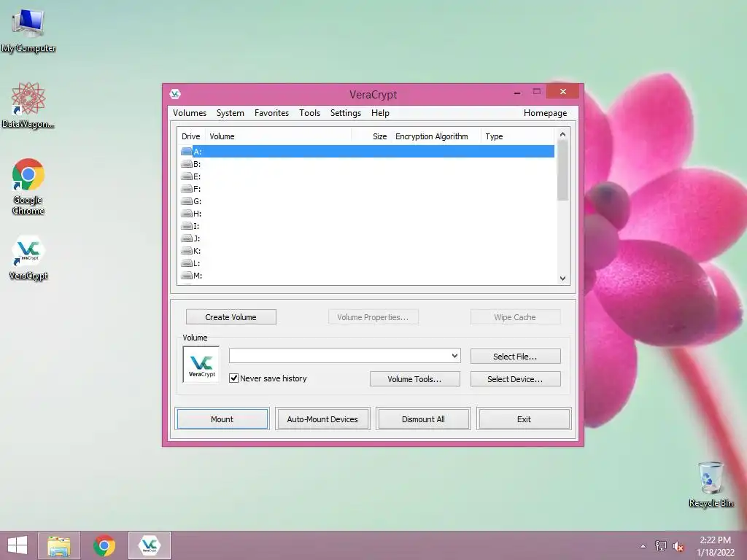Click Auto-Mount Devices

point(322,419)
